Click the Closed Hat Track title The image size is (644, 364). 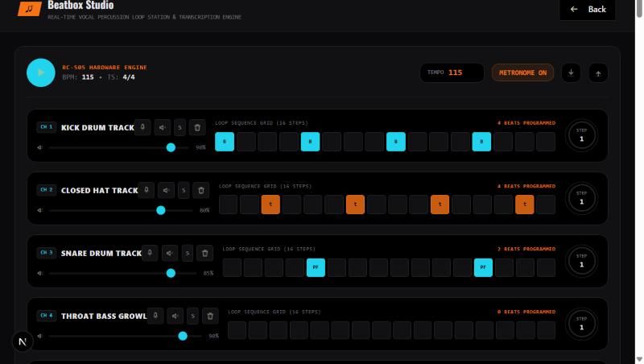[x=99, y=191]
